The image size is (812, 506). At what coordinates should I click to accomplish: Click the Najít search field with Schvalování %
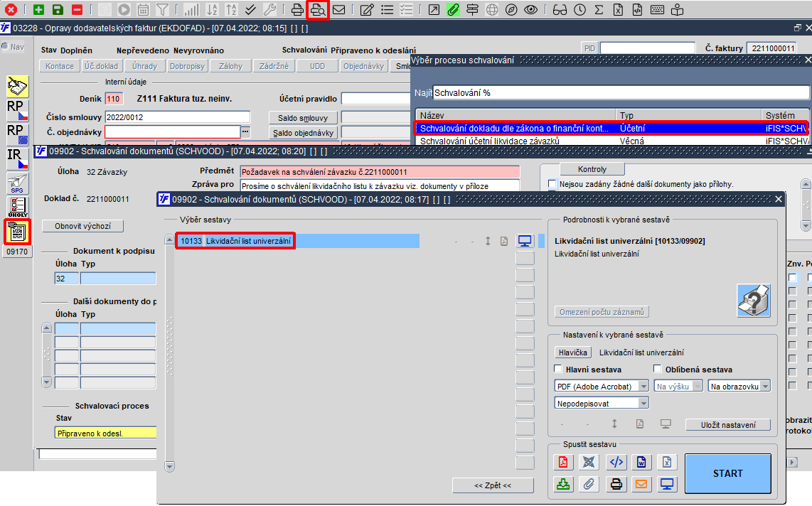621,92
